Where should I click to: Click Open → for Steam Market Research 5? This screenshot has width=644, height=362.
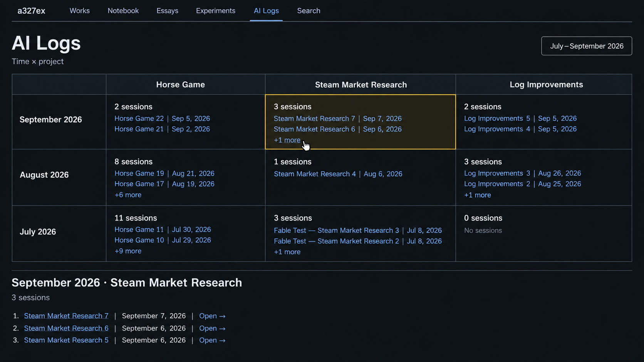tap(212, 340)
